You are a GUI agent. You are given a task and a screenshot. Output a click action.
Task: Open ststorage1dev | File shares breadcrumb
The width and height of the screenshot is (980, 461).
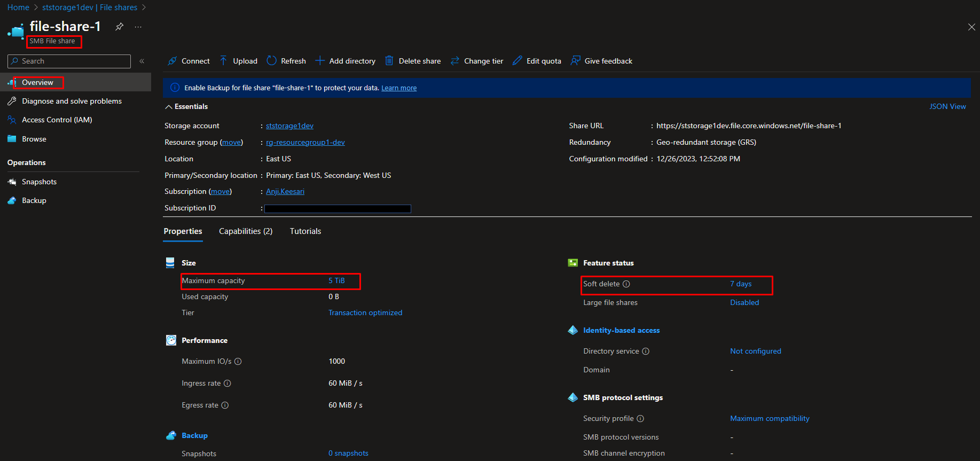[x=90, y=7]
